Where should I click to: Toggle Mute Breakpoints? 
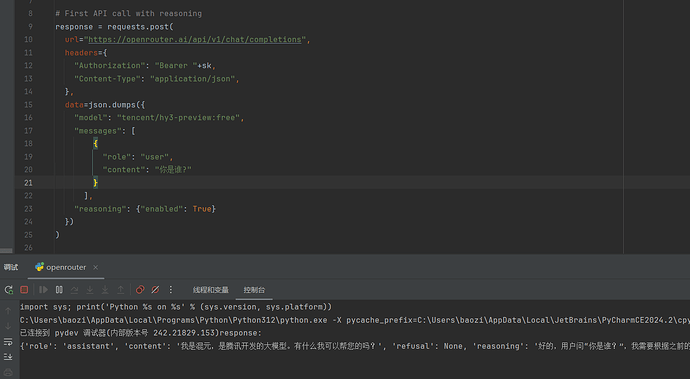[155, 290]
